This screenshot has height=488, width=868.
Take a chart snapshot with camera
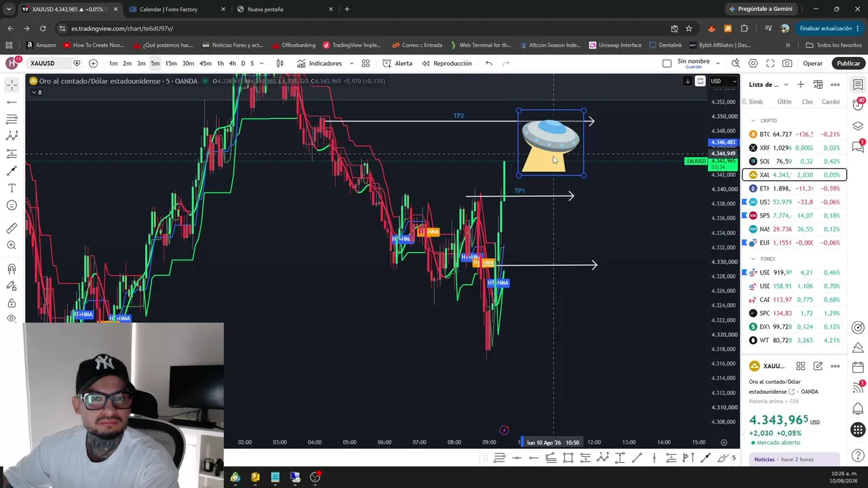(787, 63)
